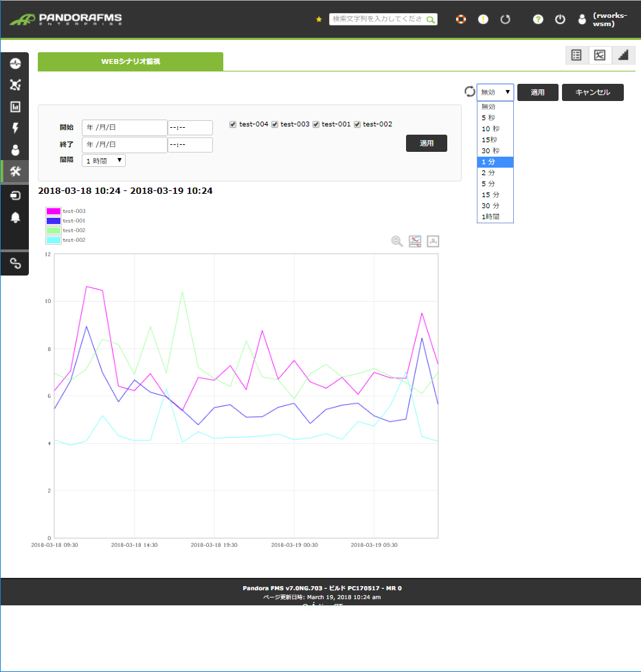Uncheck the test-003 checkbox
The image size is (641, 672).
(275, 124)
